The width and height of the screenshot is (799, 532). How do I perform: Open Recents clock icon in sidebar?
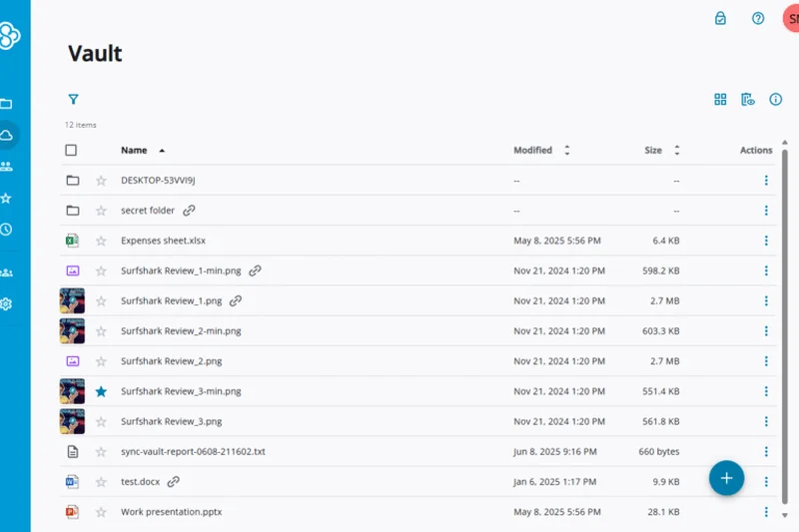[6, 230]
